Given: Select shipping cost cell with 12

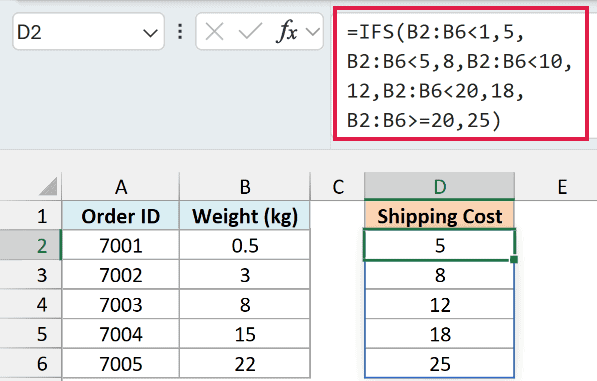Looking at the screenshot, I should tap(439, 304).
